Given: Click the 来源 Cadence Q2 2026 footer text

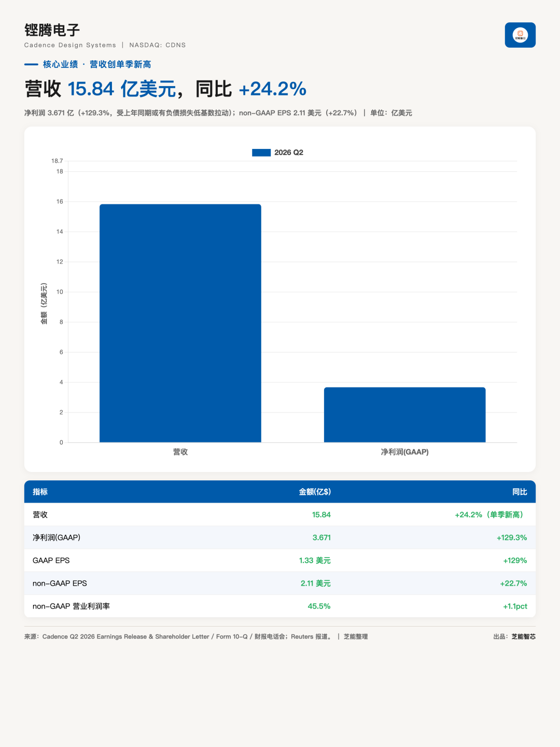Looking at the screenshot, I should coord(196,637).
